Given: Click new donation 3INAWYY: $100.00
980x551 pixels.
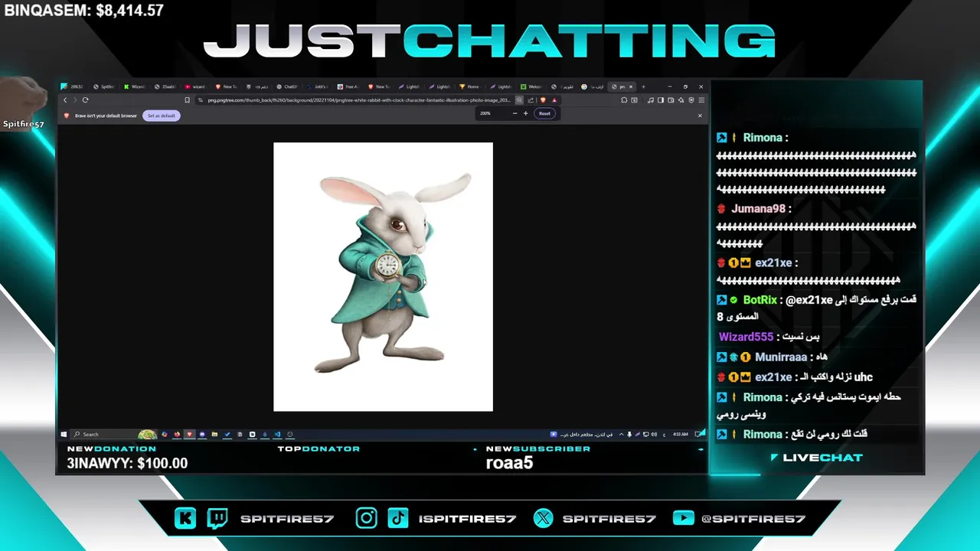Looking at the screenshot, I should click(x=127, y=463).
